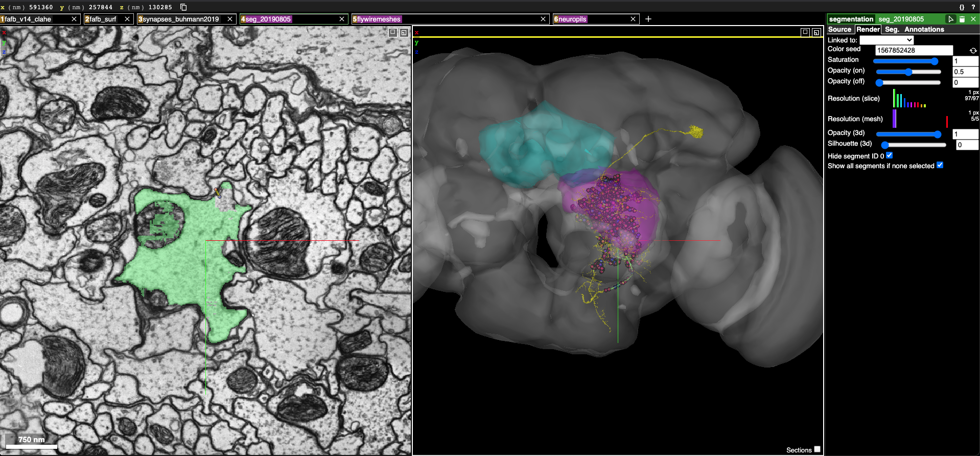Click the Color seed input field
This screenshot has height=456, width=980.
coord(914,50)
